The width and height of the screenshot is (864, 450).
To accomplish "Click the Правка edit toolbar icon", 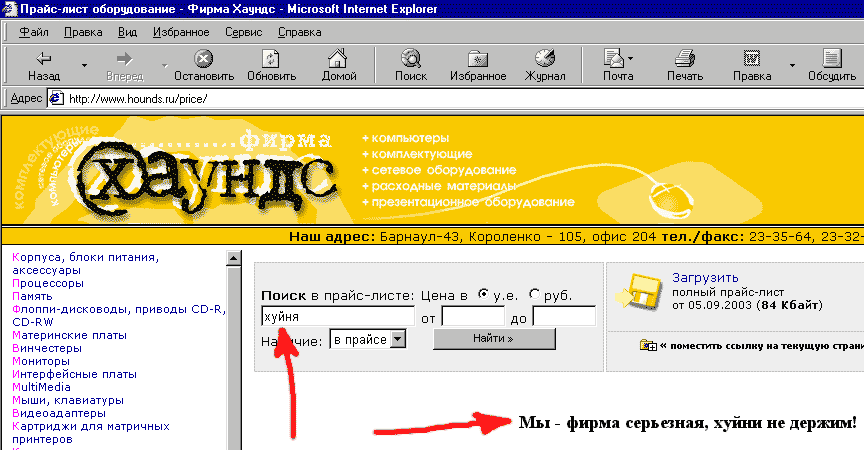I will click(752, 58).
